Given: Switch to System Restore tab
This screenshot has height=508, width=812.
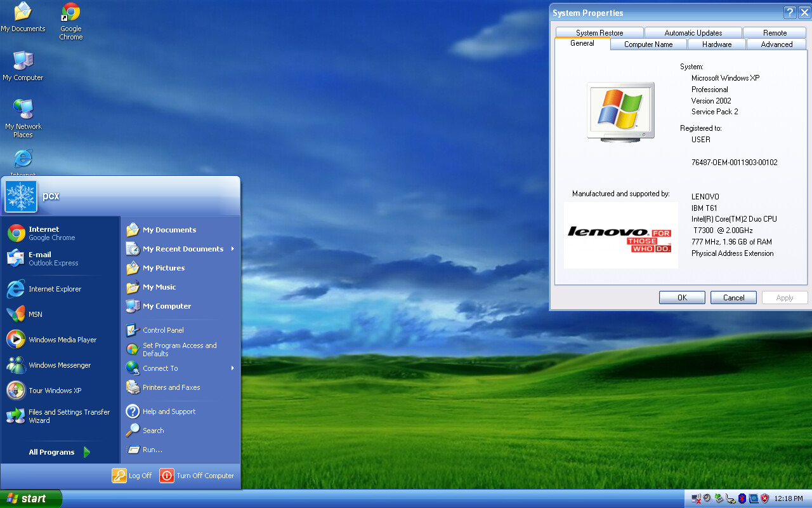Looking at the screenshot, I should (x=599, y=33).
